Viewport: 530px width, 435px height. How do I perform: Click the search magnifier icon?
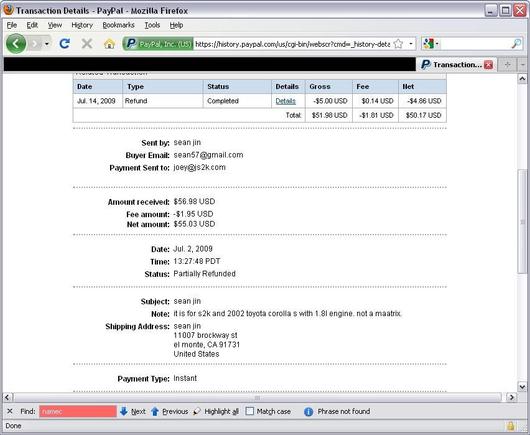(x=516, y=44)
